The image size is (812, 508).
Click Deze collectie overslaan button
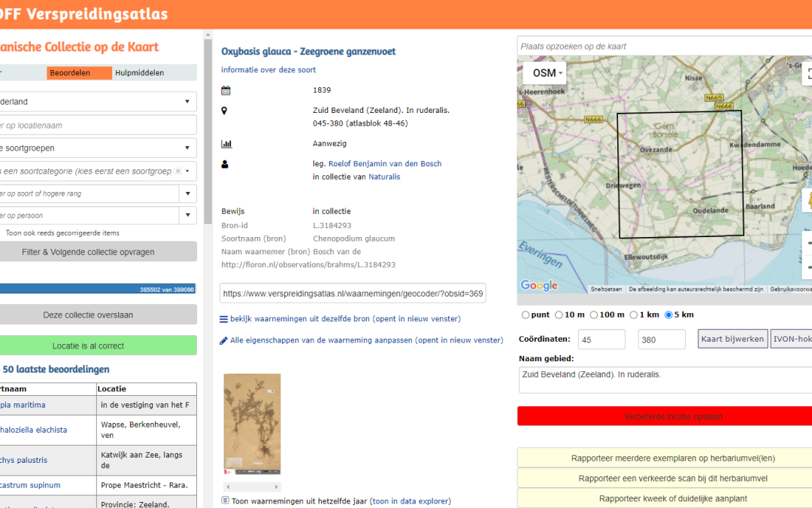coord(97,315)
